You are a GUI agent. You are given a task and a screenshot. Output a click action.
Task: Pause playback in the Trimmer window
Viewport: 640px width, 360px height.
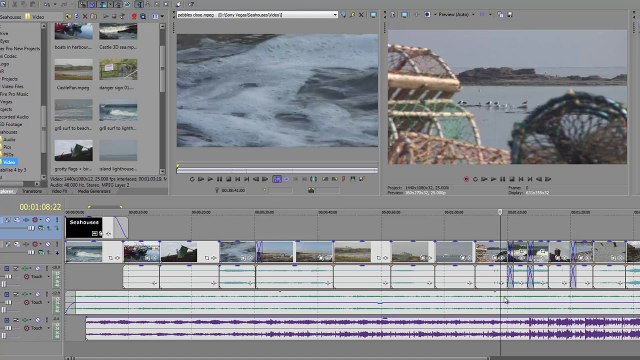click(220, 179)
